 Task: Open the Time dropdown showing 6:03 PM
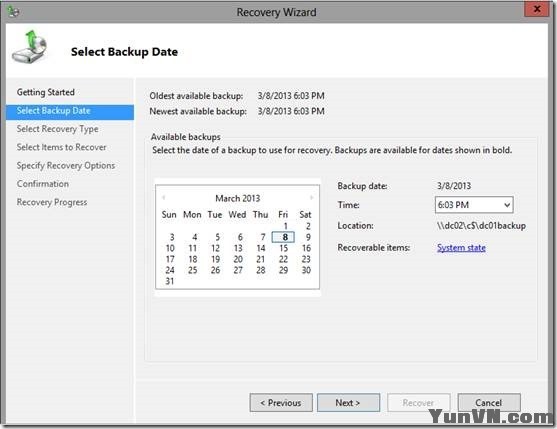(x=474, y=205)
